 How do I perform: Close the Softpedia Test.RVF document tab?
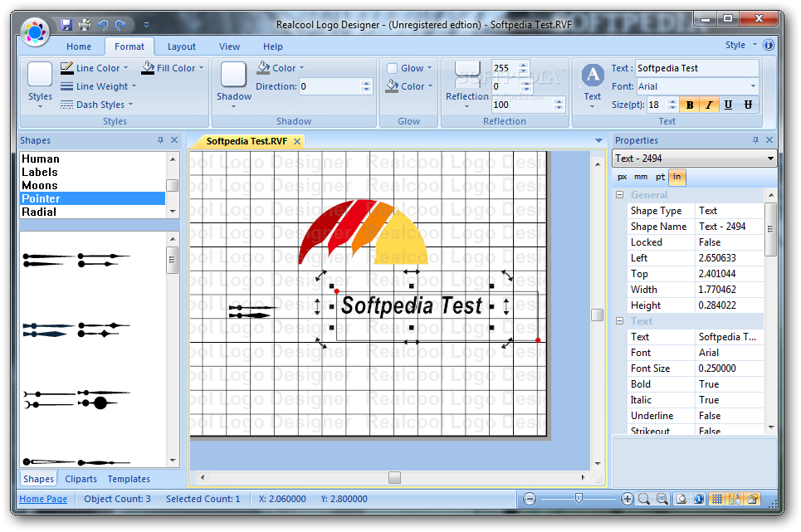point(297,141)
